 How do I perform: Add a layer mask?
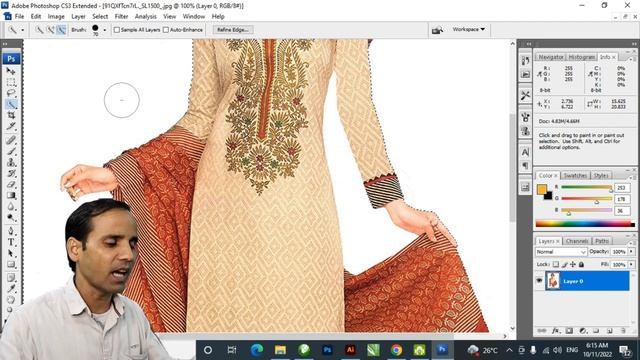click(569, 330)
